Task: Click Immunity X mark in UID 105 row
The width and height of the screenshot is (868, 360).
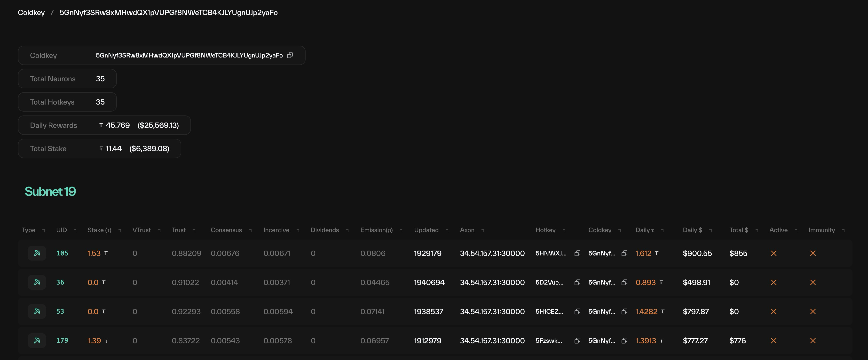Action: 813,254
